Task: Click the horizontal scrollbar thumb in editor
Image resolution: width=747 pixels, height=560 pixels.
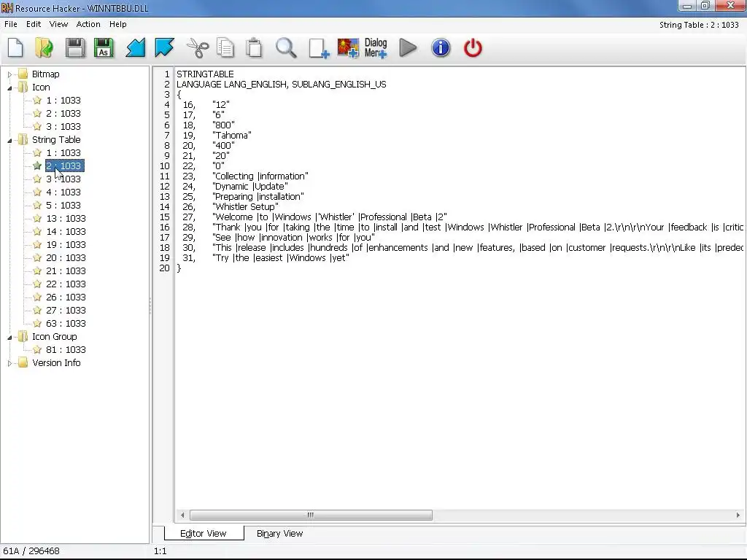Action: click(x=311, y=516)
